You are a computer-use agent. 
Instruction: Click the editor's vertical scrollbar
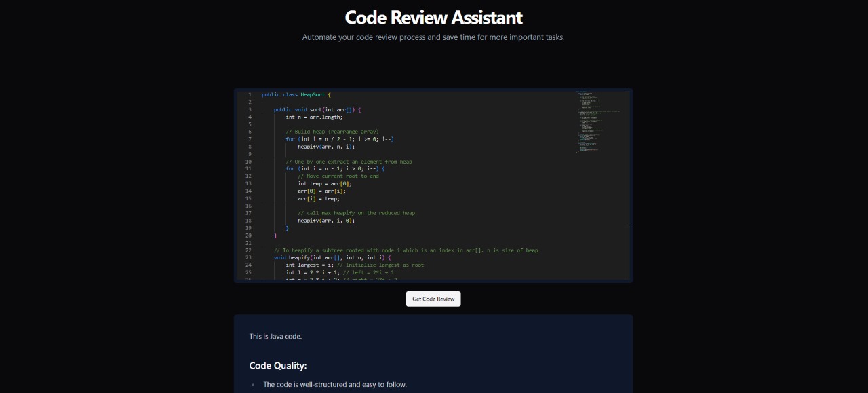pyautogui.click(x=627, y=185)
